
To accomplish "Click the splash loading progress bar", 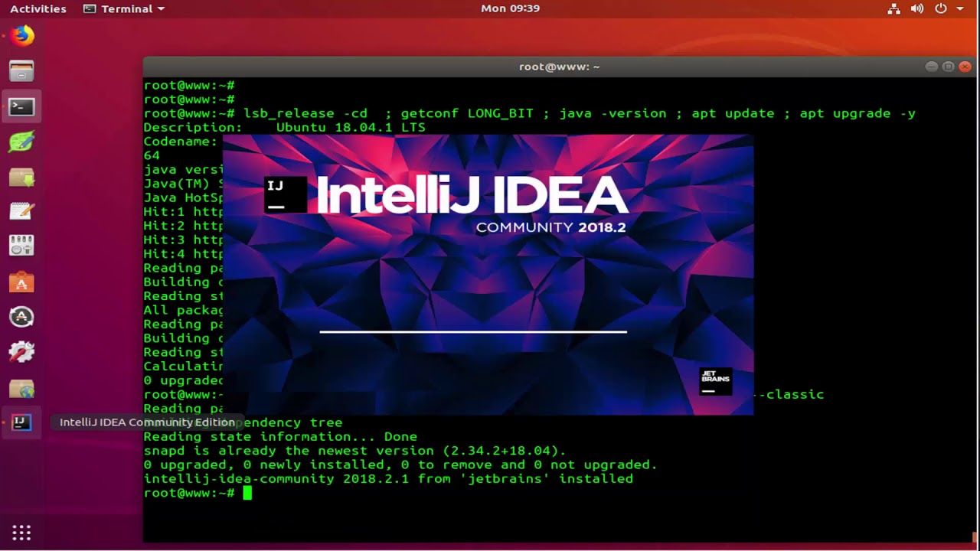I will [x=473, y=332].
